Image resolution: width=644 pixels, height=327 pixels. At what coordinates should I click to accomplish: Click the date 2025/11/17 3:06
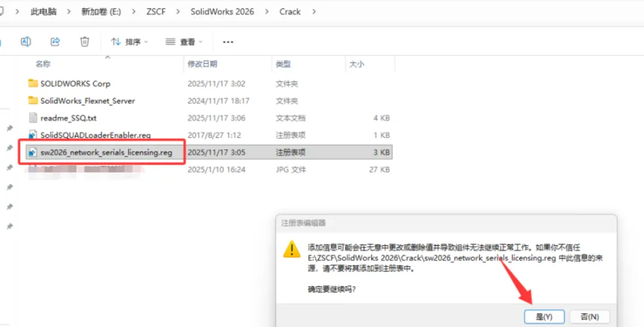216,118
